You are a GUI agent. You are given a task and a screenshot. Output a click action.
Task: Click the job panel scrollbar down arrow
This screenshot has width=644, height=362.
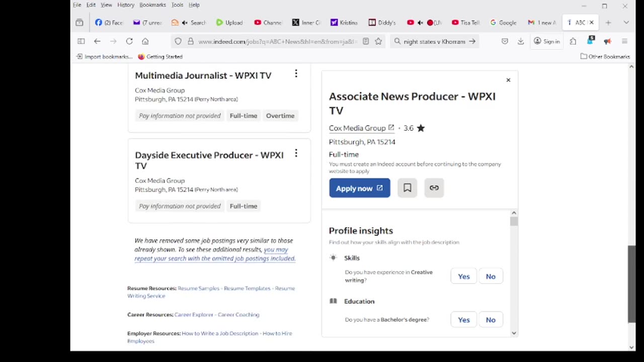(514, 333)
